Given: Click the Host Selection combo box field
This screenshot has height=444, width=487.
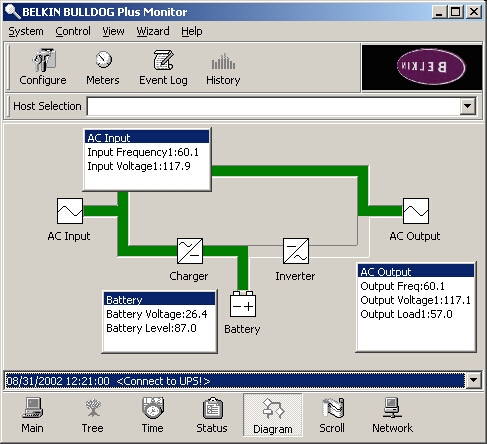Looking at the screenshot, I should (273, 106).
